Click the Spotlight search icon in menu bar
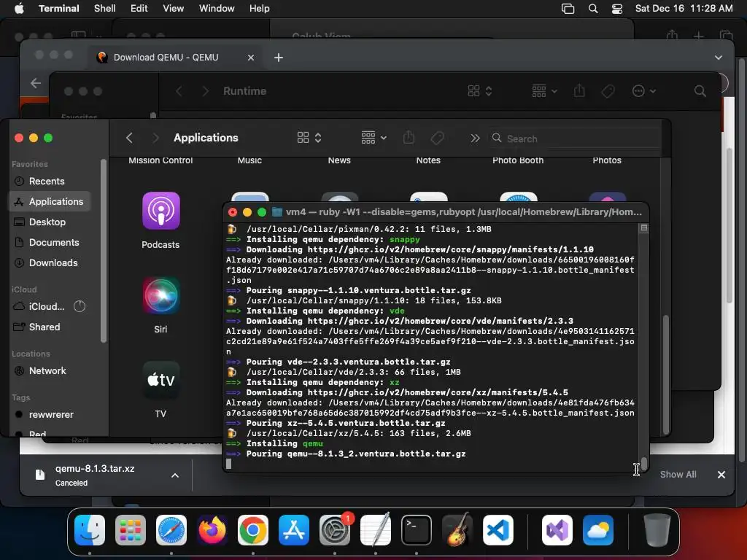747x560 pixels. click(x=593, y=9)
